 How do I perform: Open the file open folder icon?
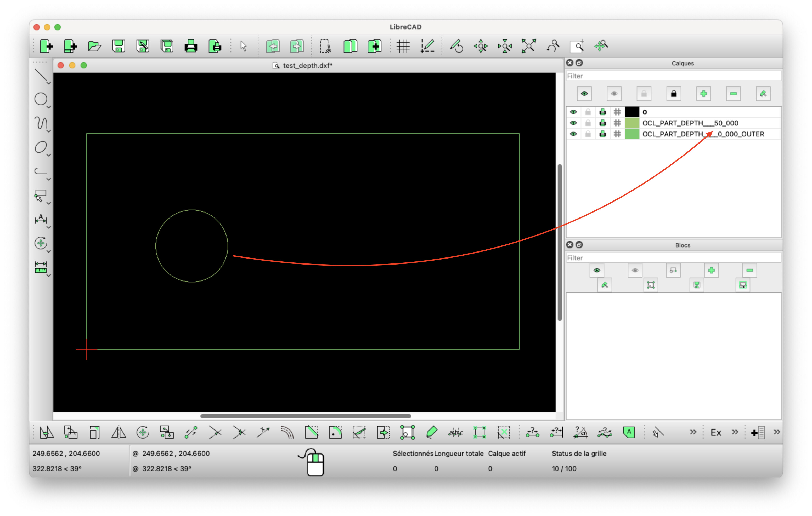coord(94,46)
